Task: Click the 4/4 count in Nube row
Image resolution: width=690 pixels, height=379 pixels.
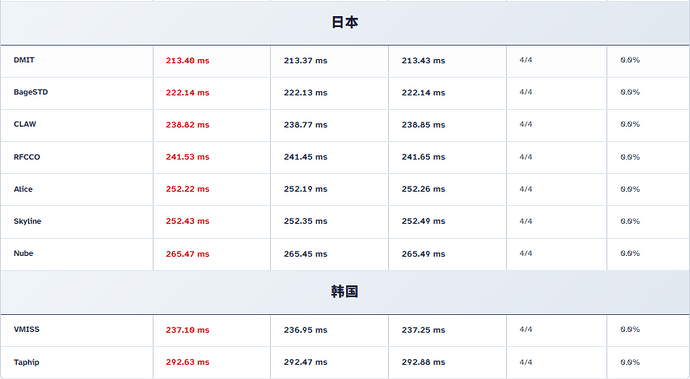Action: (x=526, y=254)
